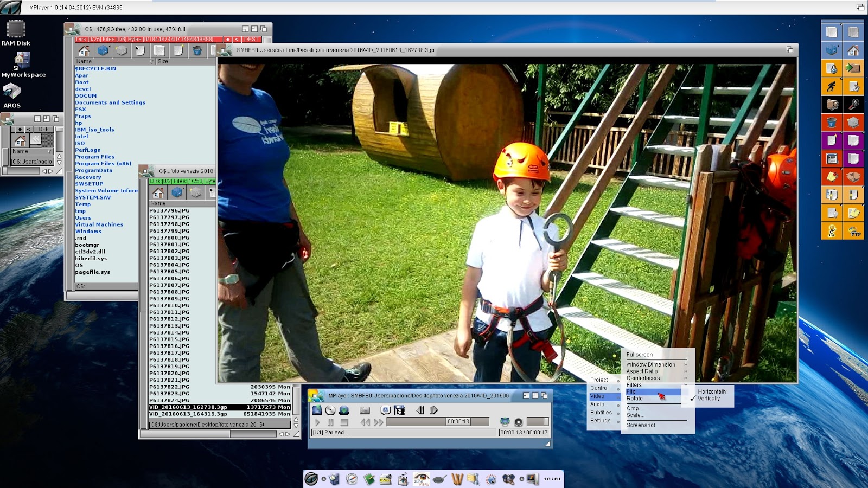Click the home icon in the C$ window toolbar
The width and height of the screenshot is (868, 488).
point(84,50)
